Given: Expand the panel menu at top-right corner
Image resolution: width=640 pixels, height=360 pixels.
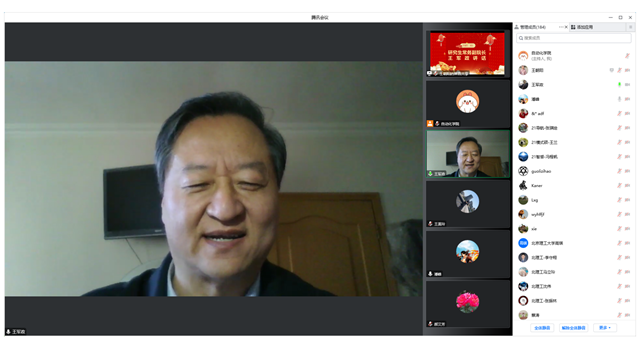Looking at the screenshot, I should click(631, 27).
